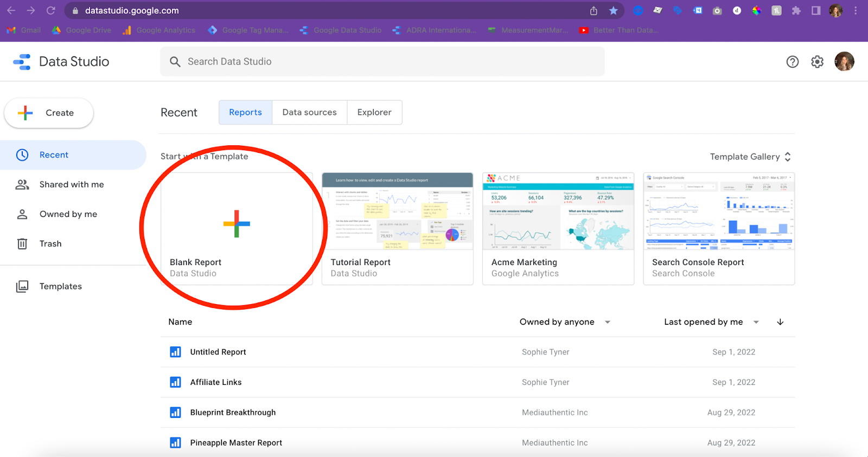Open the Google Tag Manager bookmark
The width and height of the screenshot is (868, 457).
coord(248,30)
